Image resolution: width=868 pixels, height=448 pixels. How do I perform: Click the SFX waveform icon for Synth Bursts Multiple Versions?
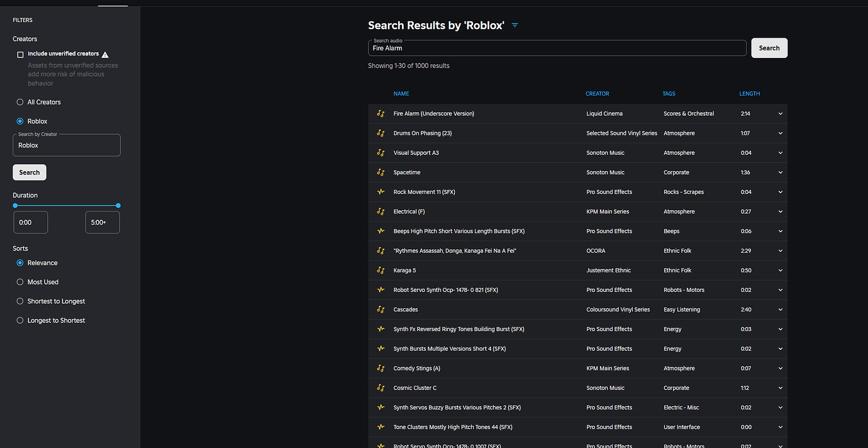pos(381,348)
